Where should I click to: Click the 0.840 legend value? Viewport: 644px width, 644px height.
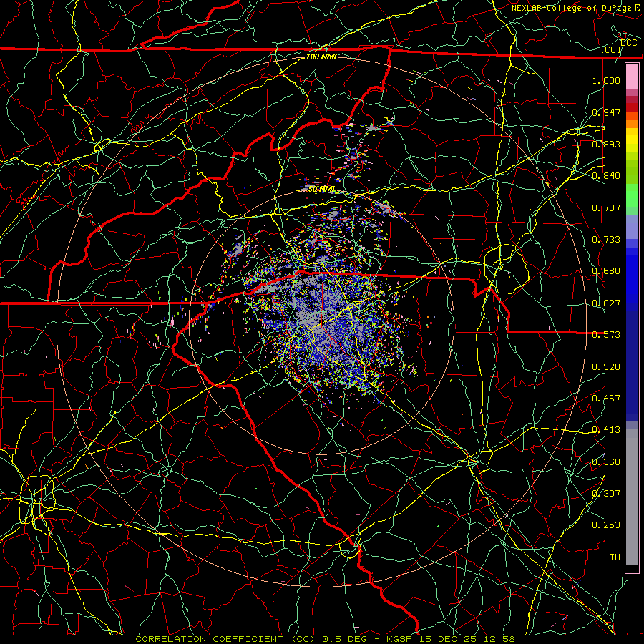click(x=606, y=176)
